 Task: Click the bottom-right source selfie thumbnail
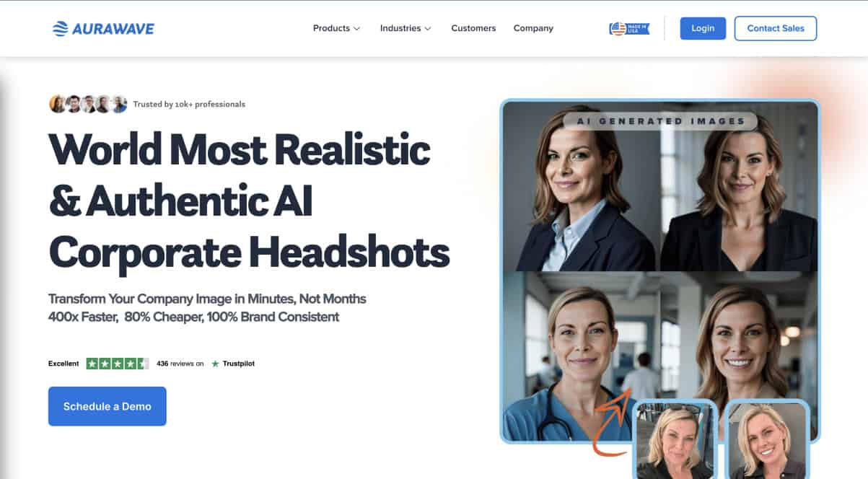[x=767, y=440]
